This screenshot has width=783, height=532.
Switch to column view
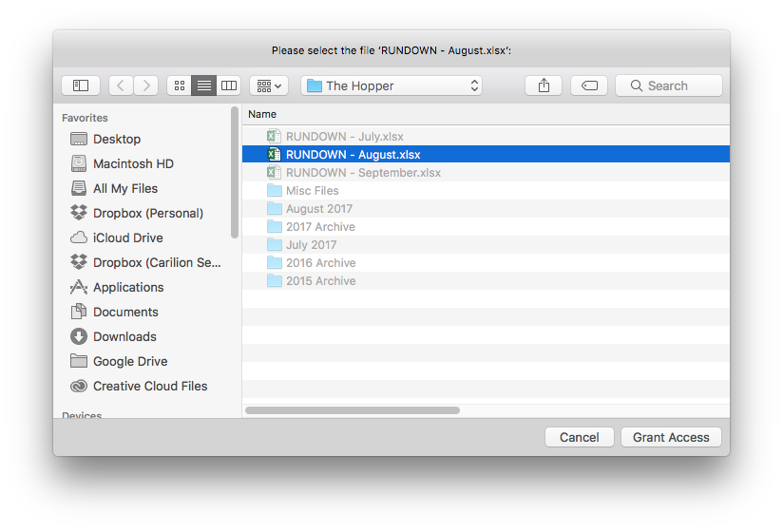[x=229, y=85]
